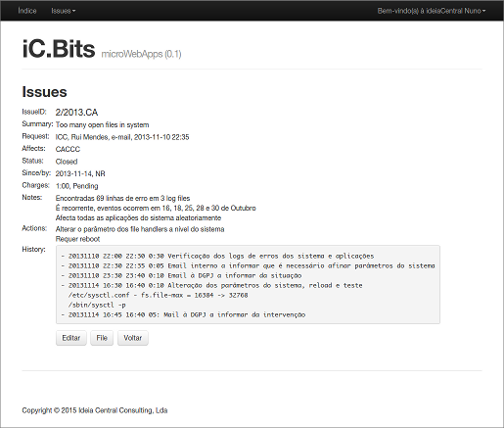Image resolution: width=504 pixels, height=428 pixels.
Task: Click the microWebApps (0.1) subtitle
Action: 141,54
